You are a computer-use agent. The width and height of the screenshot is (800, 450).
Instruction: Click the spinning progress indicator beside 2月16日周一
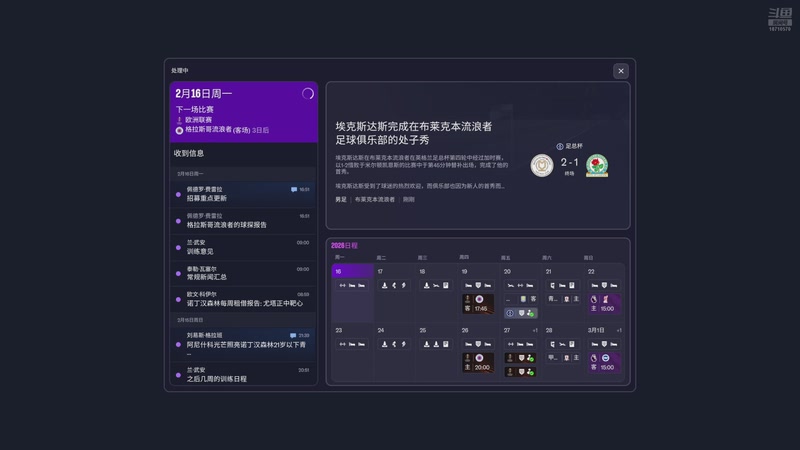click(x=308, y=93)
